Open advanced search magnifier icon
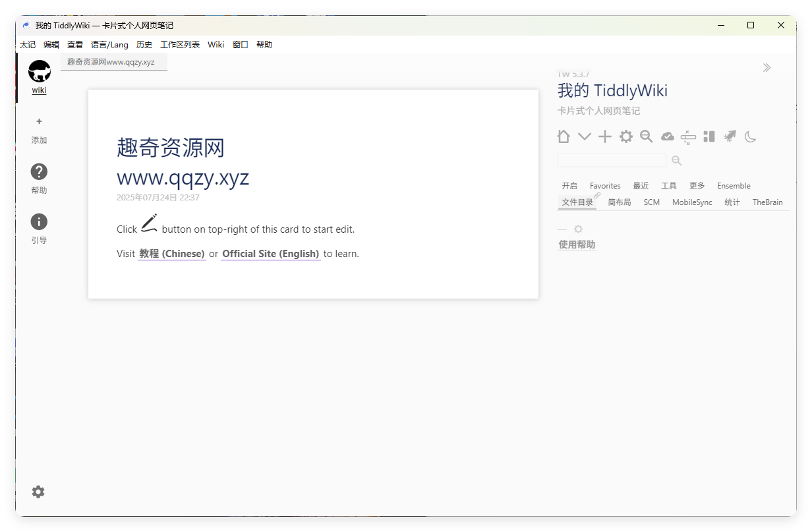 point(647,136)
